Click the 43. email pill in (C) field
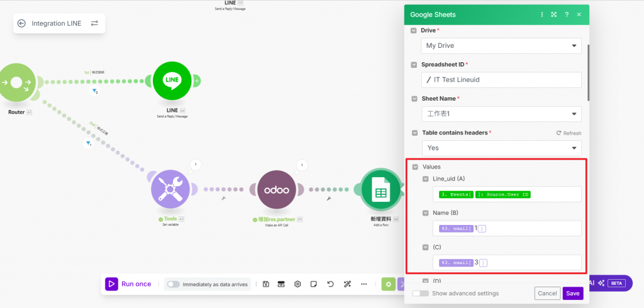Viewport: 644px width, 308px height. pos(456,262)
